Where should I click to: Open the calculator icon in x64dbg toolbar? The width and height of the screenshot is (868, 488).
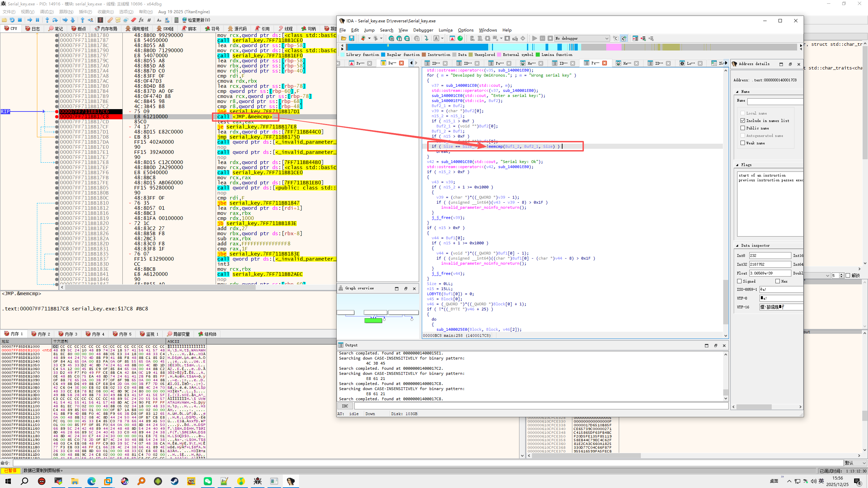click(176, 20)
